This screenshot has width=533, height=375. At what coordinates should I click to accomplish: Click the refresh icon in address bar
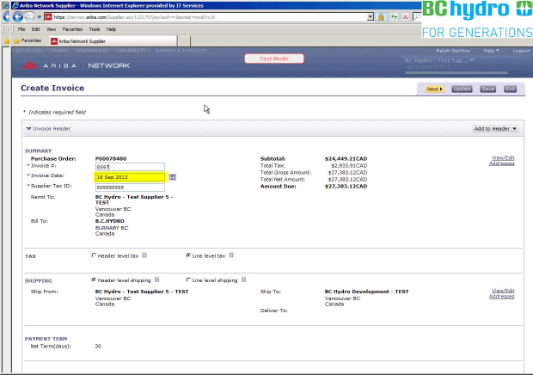394,17
